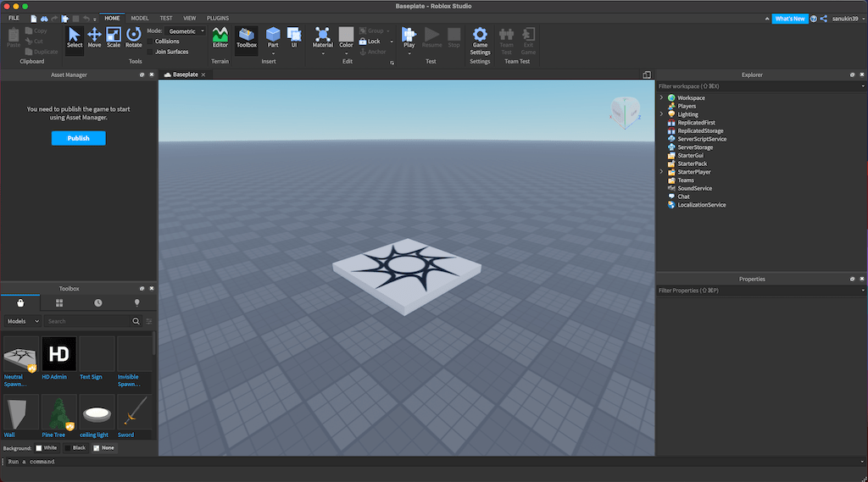868x482 pixels.
Task: Click the Color swatch in Edit
Action: 346,35
